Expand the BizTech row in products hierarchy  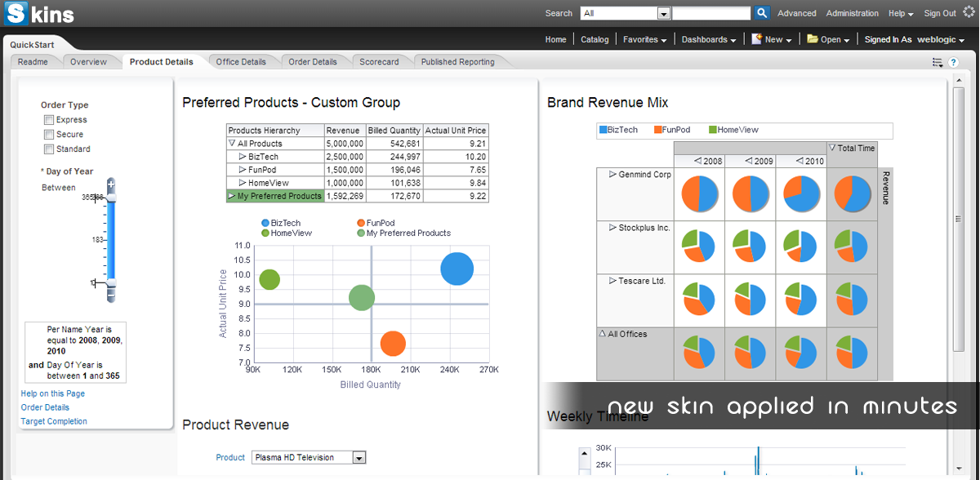(242, 157)
